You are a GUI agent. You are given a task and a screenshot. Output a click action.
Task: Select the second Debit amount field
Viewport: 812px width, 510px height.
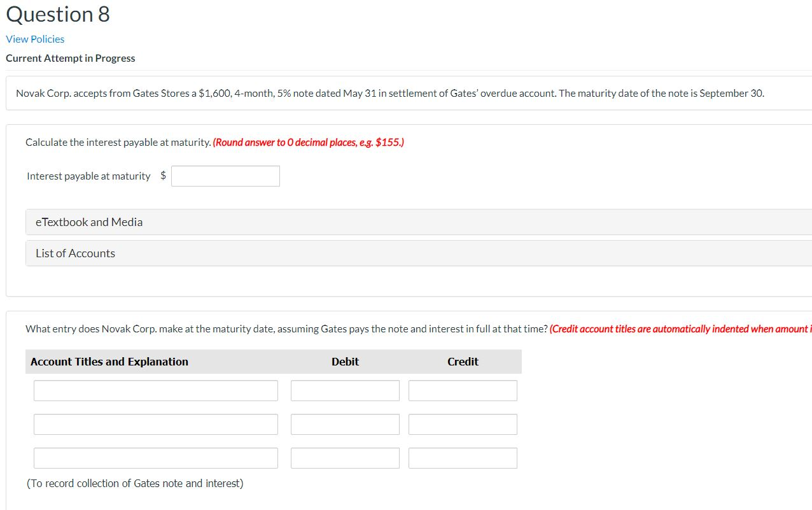(x=345, y=424)
